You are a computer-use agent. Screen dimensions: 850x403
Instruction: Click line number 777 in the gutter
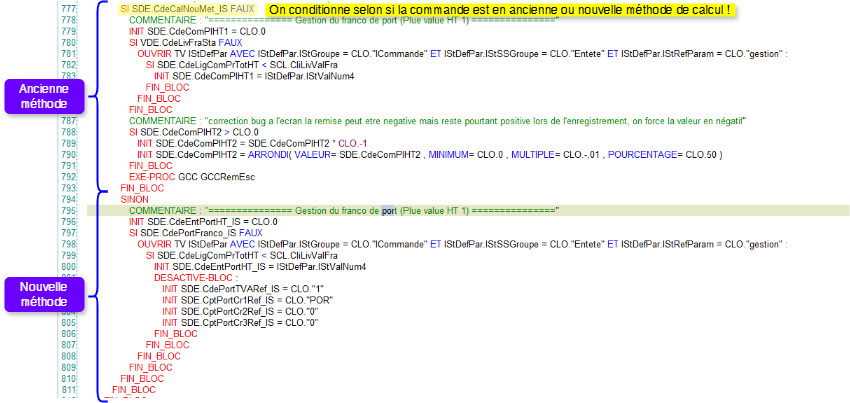(96, 10)
